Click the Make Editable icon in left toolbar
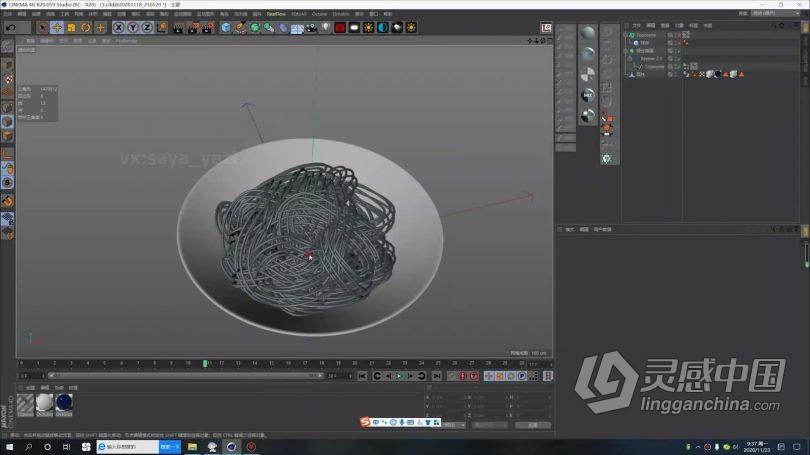810x455 pixels. 7,46
